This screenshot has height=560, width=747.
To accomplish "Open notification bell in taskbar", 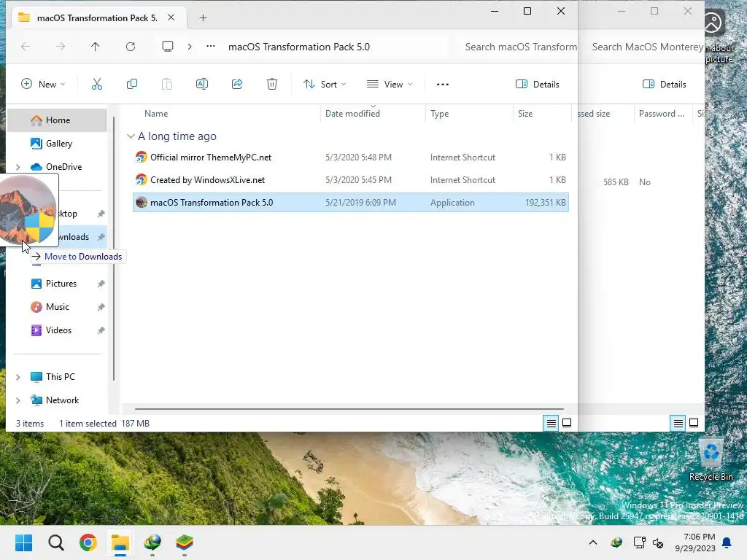I will (727, 542).
